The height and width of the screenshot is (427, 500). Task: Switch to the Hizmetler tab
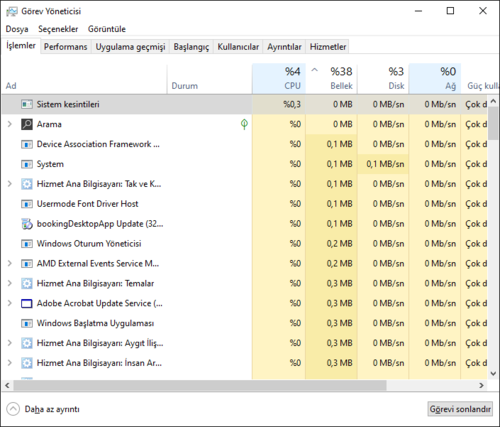pos(328,47)
